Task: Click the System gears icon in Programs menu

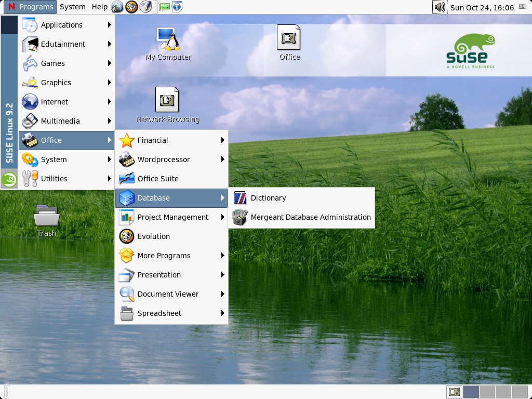Action: point(30,159)
